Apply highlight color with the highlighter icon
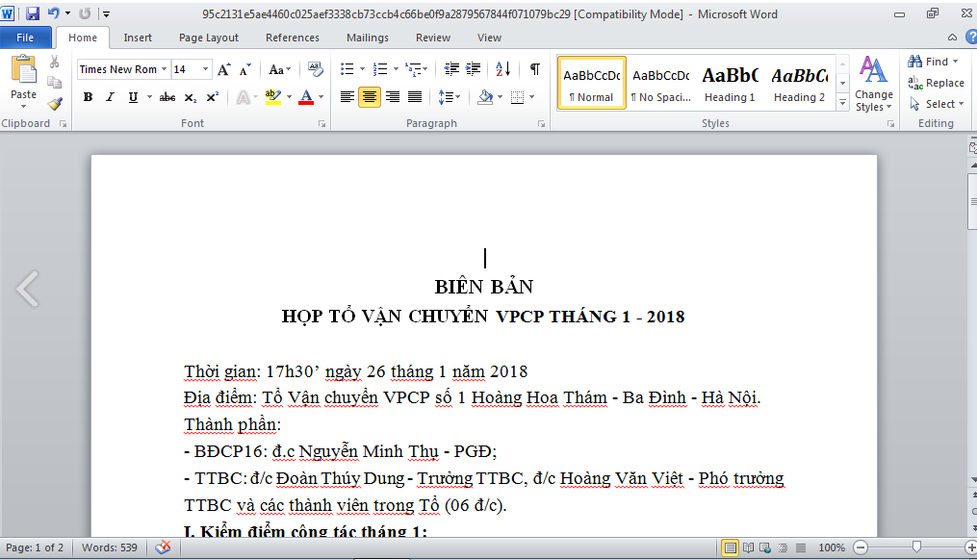The image size is (977, 560). click(x=273, y=97)
